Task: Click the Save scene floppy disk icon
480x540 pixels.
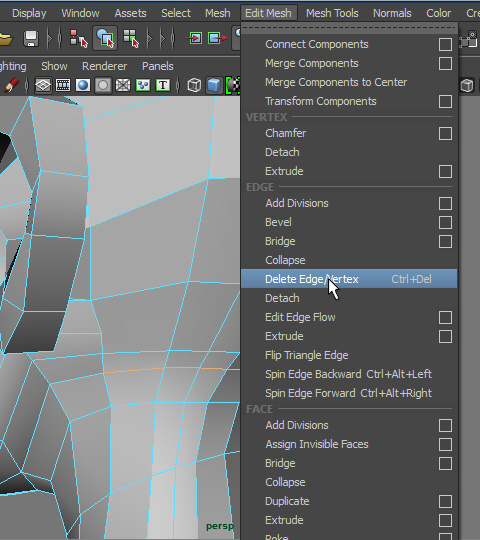Action: [x=31, y=38]
